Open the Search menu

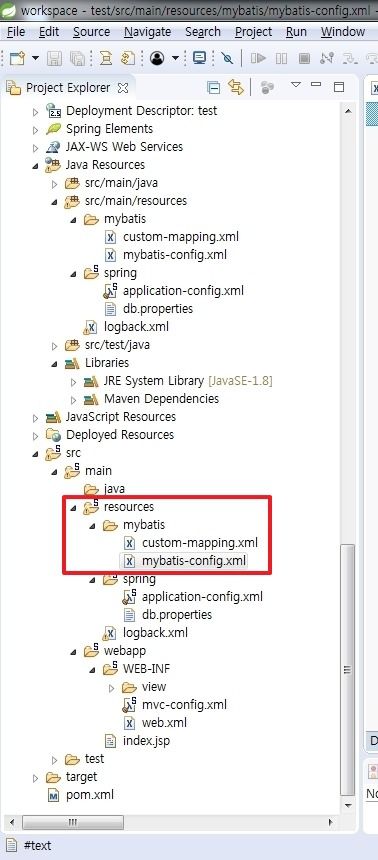point(202,32)
